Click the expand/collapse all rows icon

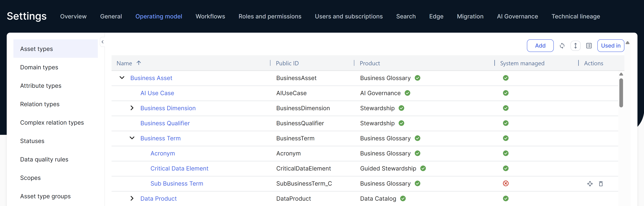[575, 46]
